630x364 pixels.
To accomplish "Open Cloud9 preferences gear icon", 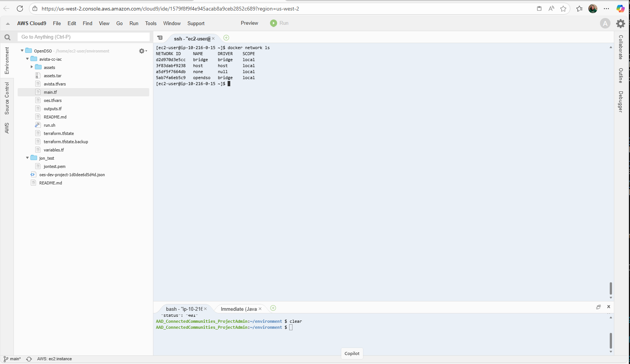I will (x=621, y=23).
